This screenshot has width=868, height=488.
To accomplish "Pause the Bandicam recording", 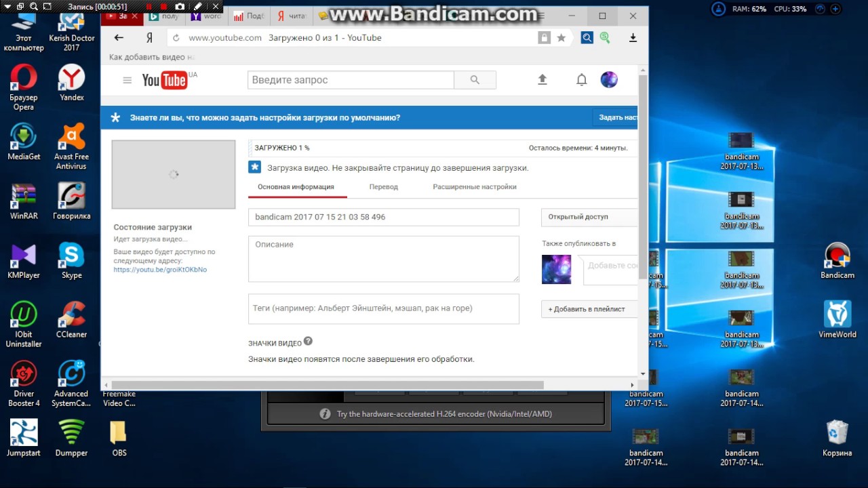I will tap(149, 7).
